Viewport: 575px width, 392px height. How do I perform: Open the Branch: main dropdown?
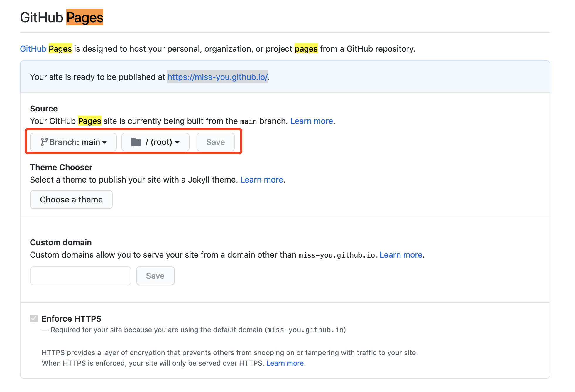[73, 142]
